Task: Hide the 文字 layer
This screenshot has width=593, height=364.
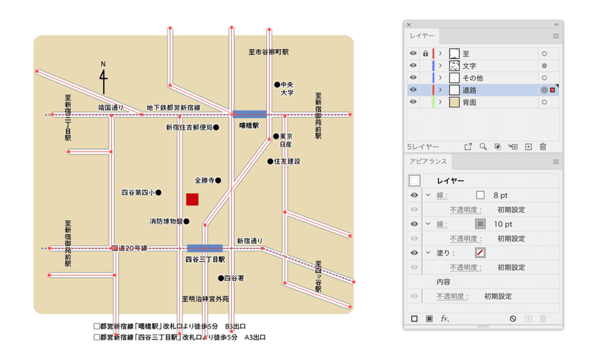Action: click(413, 66)
